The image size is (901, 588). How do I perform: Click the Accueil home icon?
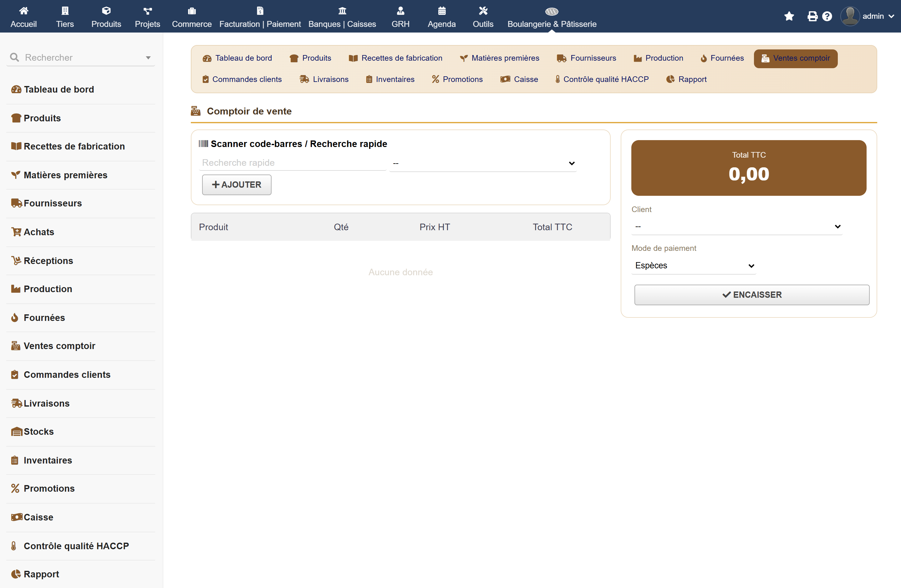point(23,11)
